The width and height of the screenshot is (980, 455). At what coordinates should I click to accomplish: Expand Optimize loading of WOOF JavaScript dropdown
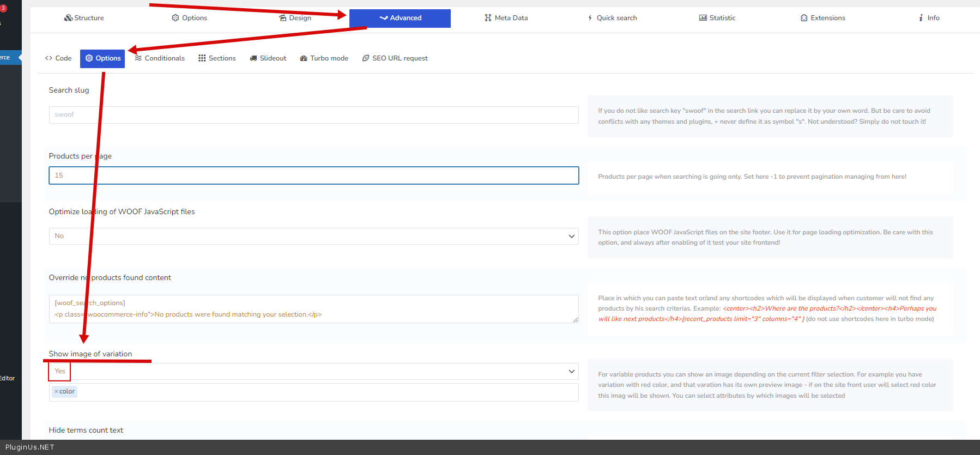point(313,236)
